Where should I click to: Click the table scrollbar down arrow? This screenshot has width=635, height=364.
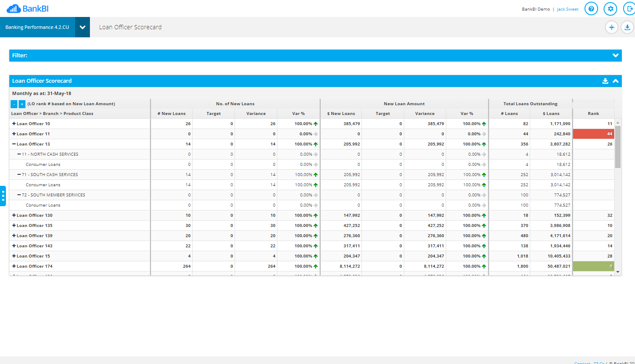618,272
